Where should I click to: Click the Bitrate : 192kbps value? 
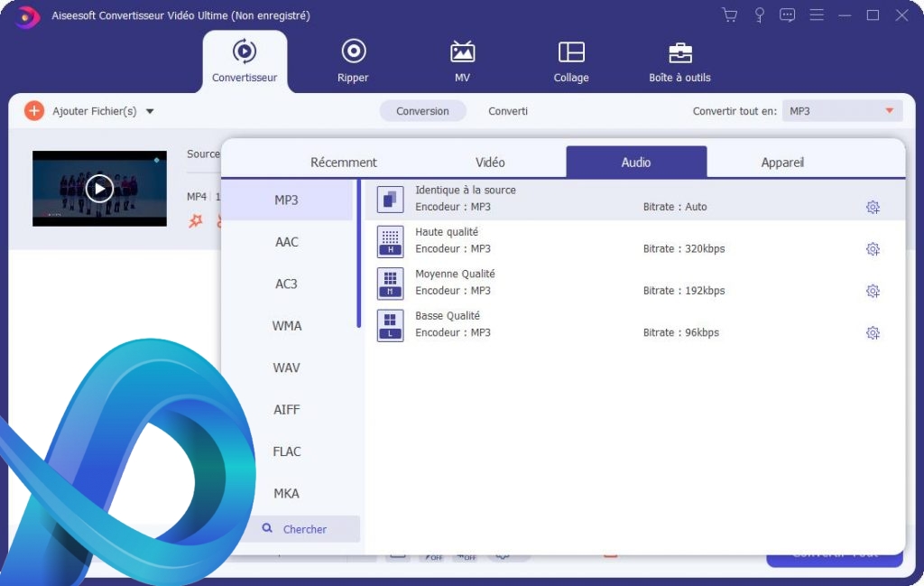click(684, 291)
